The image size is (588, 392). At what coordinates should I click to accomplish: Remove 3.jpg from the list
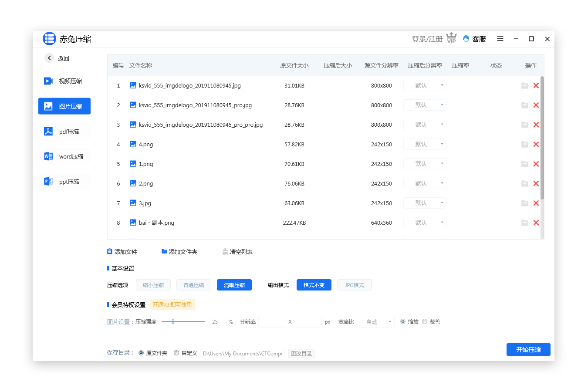(536, 203)
